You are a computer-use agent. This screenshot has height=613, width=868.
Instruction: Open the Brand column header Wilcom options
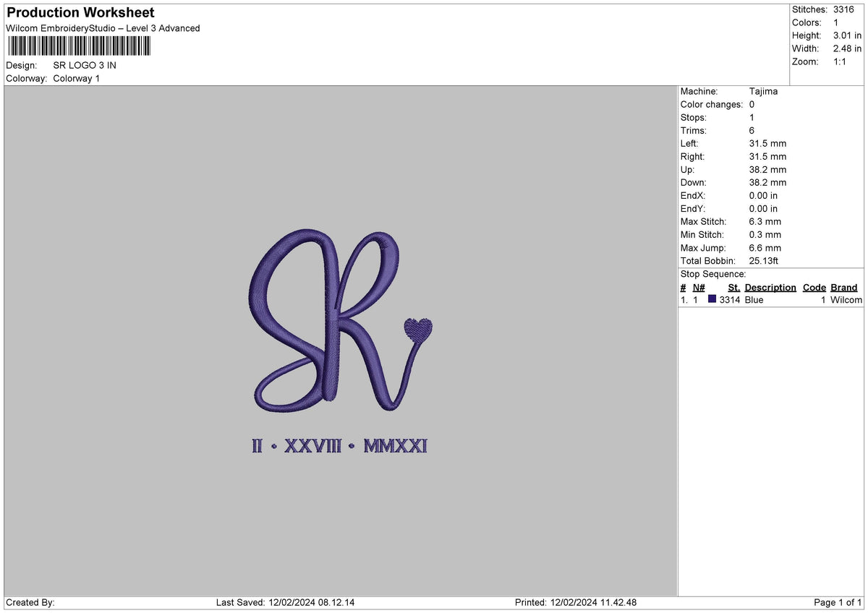843,287
